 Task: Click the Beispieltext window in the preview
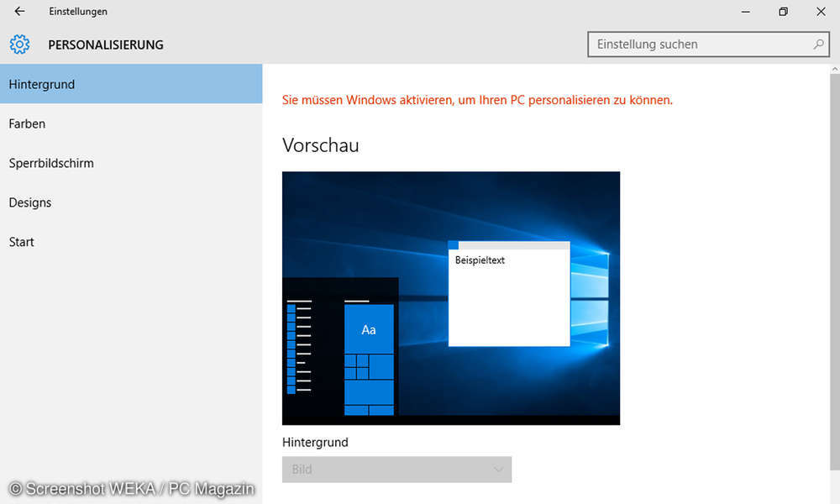(x=508, y=294)
